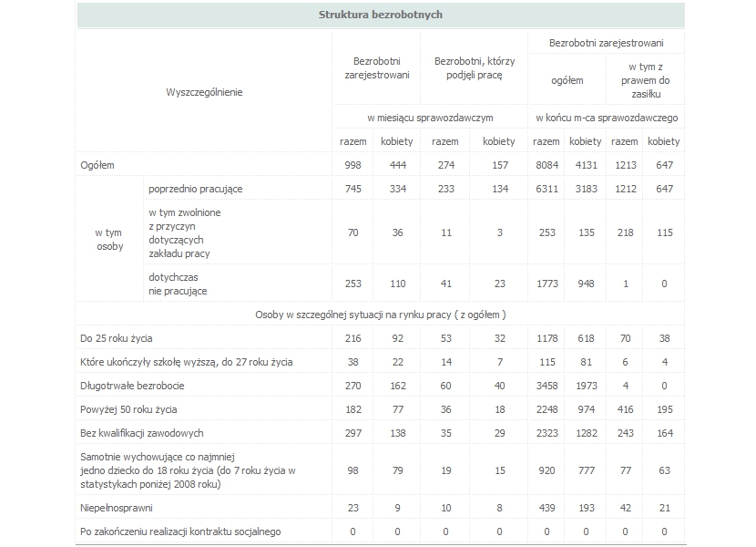Screen dimensions: 756x547
Task: Select the 'Wyszczególnienie' column header
Action: 204,92
